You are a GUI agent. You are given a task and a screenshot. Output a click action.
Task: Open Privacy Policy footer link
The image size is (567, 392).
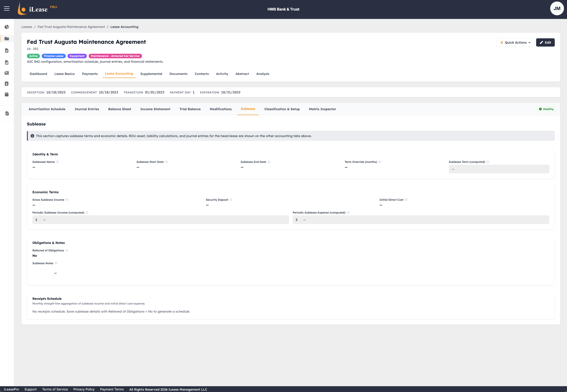pos(84,389)
